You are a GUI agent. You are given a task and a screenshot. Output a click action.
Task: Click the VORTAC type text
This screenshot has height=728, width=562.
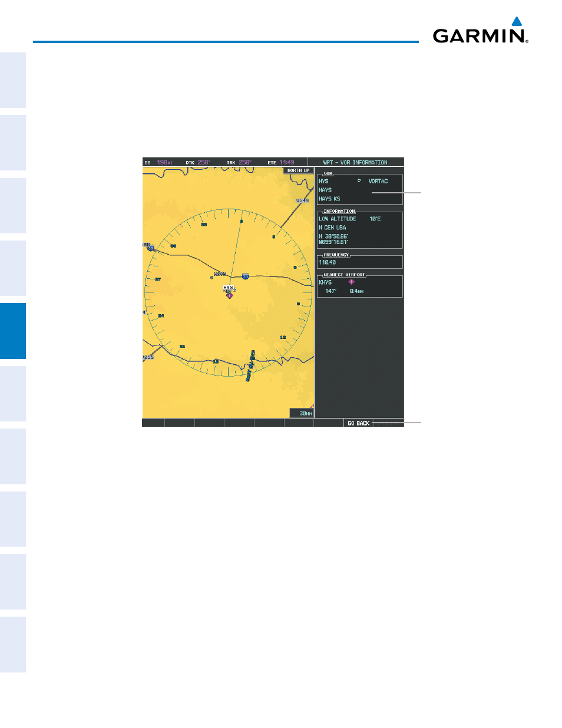point(378,182)
